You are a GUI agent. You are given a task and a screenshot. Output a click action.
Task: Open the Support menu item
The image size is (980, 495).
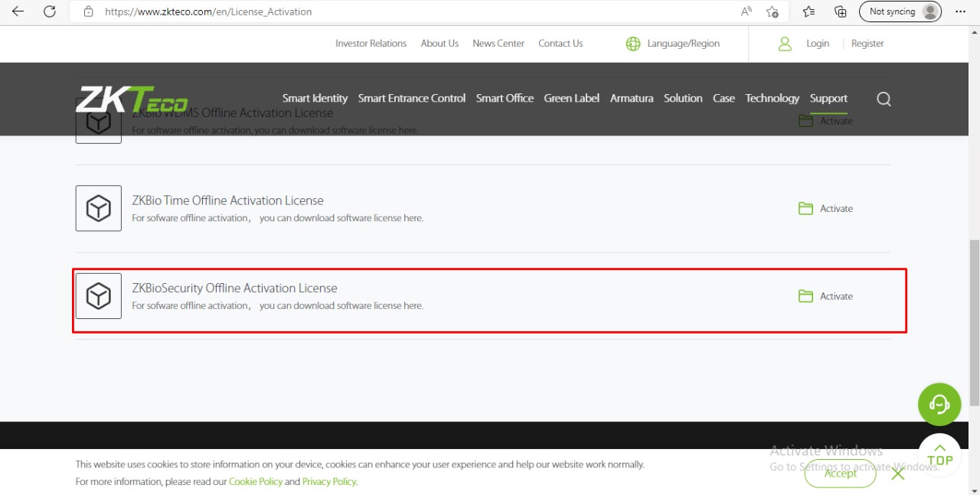(828, 98)
